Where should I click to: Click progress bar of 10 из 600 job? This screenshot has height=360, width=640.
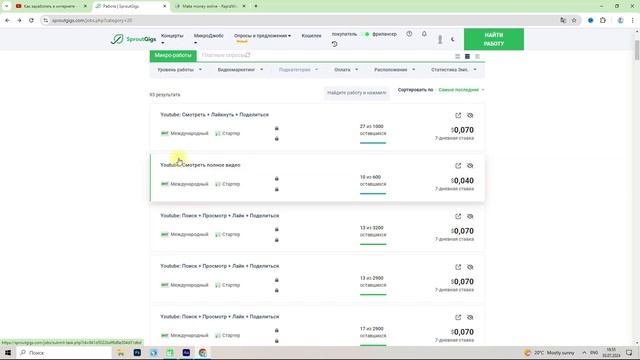click(373, 193)
